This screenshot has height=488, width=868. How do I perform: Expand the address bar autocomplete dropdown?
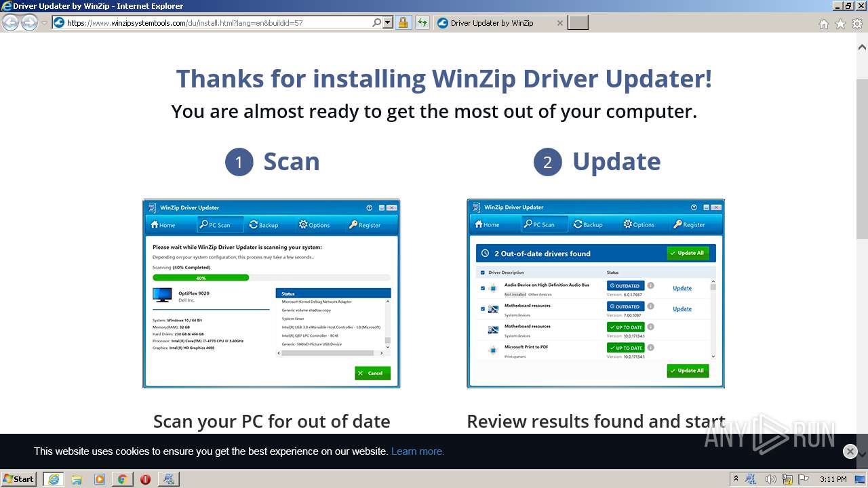click(x=388, y=22)
